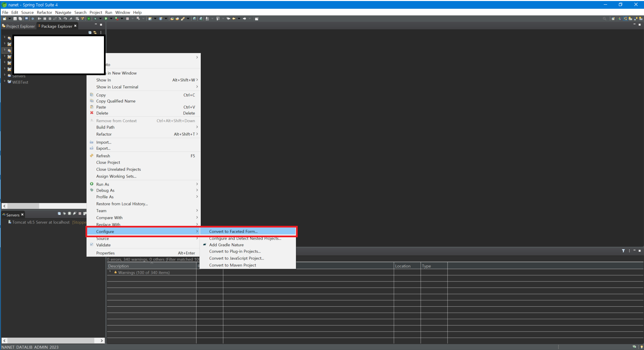Select Tomcat v8.5 Server at localhost
This screenshot has width=644, height=350.
pos(41,222)
